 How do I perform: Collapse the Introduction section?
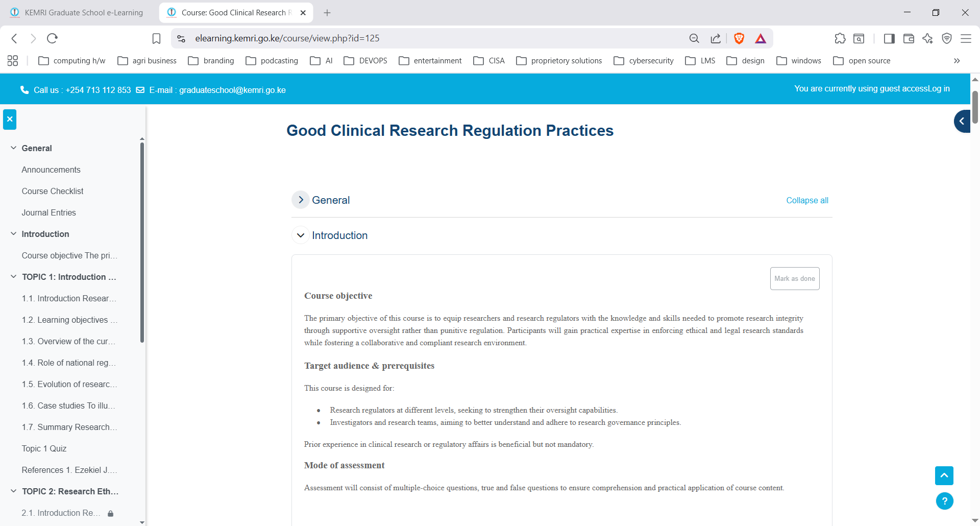coord(301,235)
